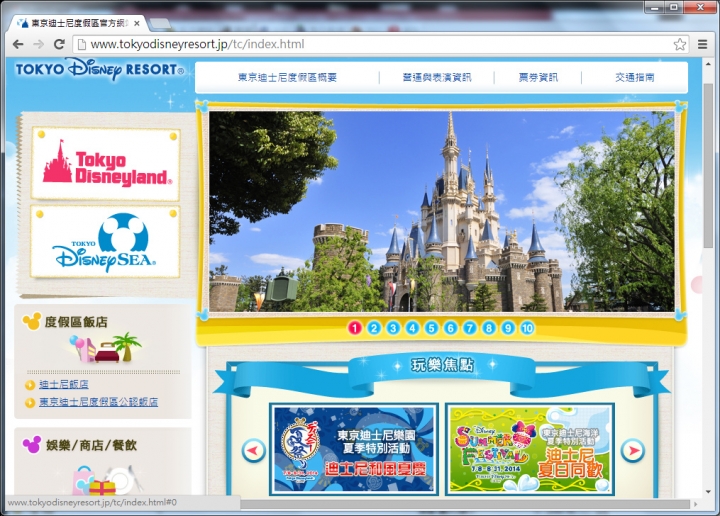This screenshot has width=720, height=516.
Task: Select slide 4 in the slideshow pager
Action: (x=412, y=328)
